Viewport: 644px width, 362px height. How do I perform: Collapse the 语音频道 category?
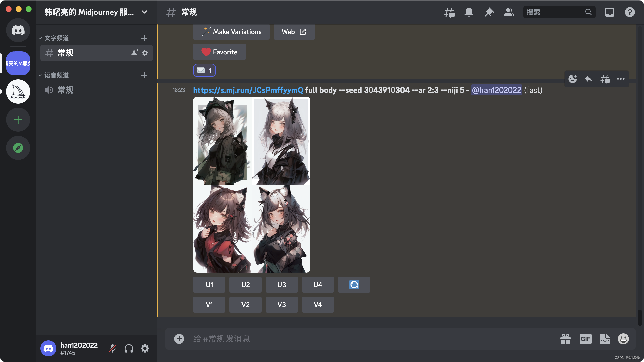pyautogui.click(x=56, y=75)
